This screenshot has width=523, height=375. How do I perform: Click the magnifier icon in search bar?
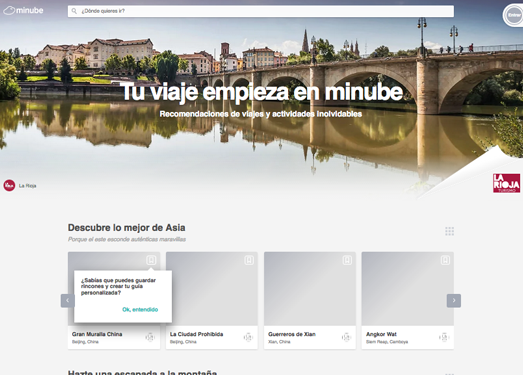[x=74, y=11]
